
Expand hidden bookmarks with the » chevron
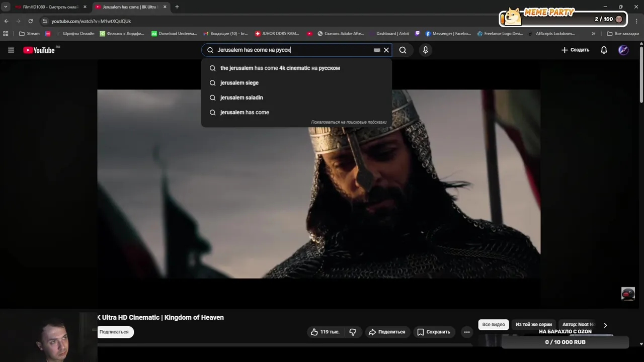click(593, 34)
